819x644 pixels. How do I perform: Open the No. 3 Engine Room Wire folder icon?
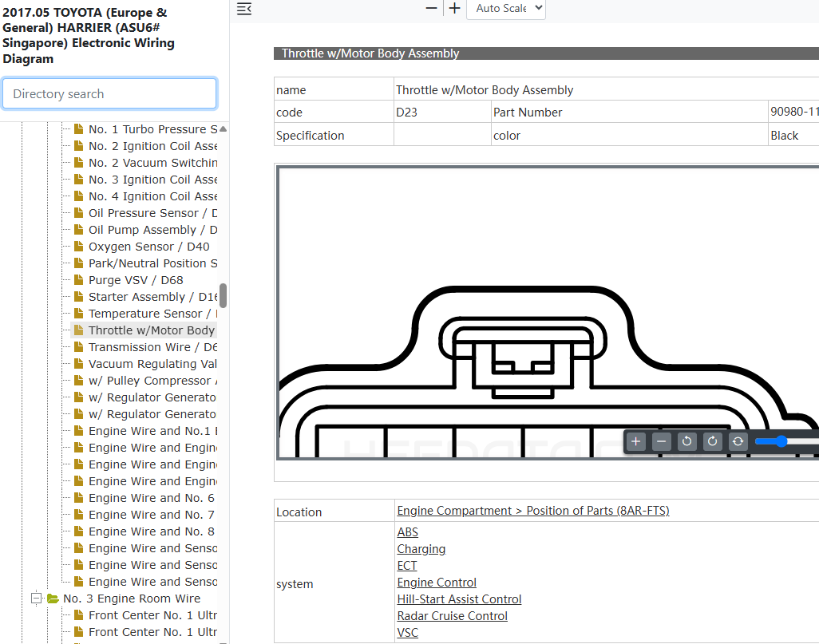tap(53, 598)
